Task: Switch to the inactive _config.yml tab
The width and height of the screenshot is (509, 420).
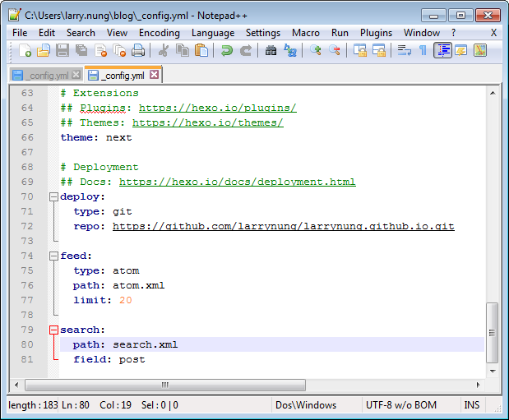Action: pos(44,76)
